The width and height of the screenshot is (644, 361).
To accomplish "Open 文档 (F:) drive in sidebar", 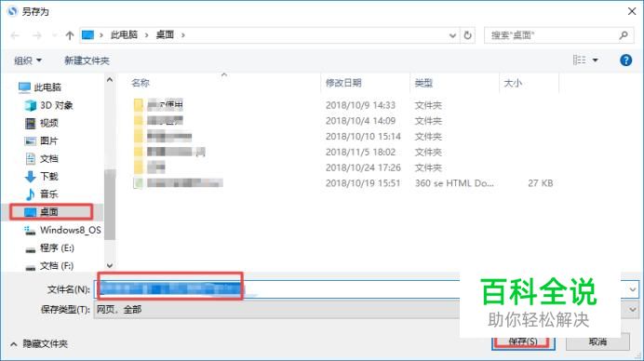I will 49,266.
